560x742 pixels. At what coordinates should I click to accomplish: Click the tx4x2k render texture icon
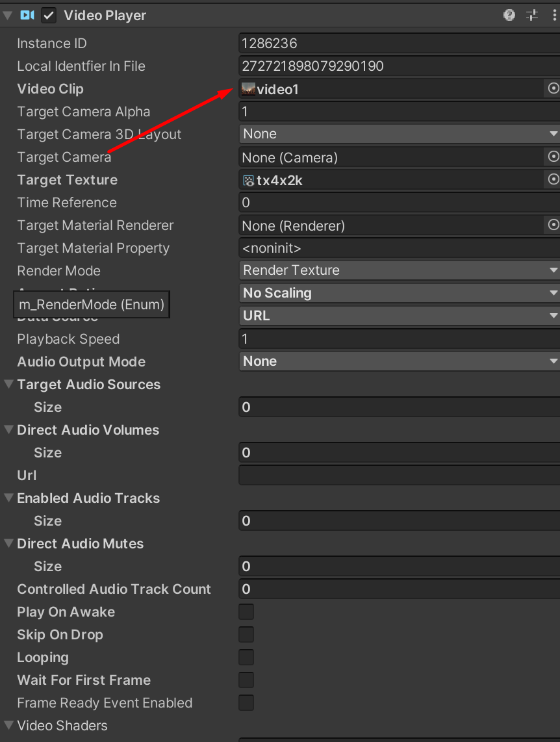tap(248, 180)
